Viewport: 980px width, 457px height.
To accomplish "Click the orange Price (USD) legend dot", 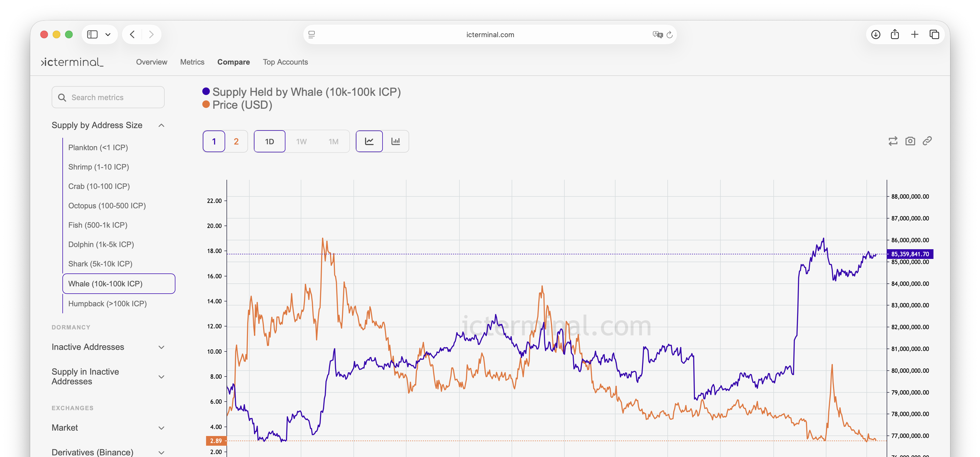I will coord(206,105).
